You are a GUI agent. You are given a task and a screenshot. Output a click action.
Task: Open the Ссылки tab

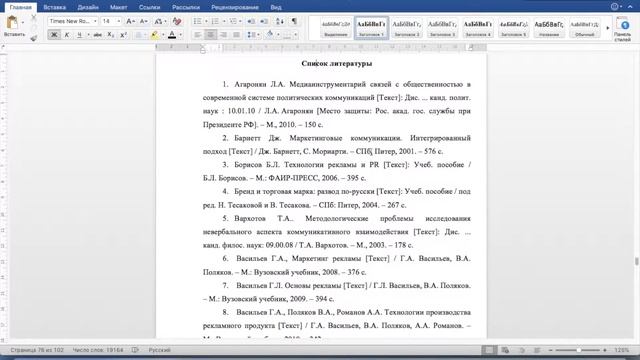coord(149,7)
